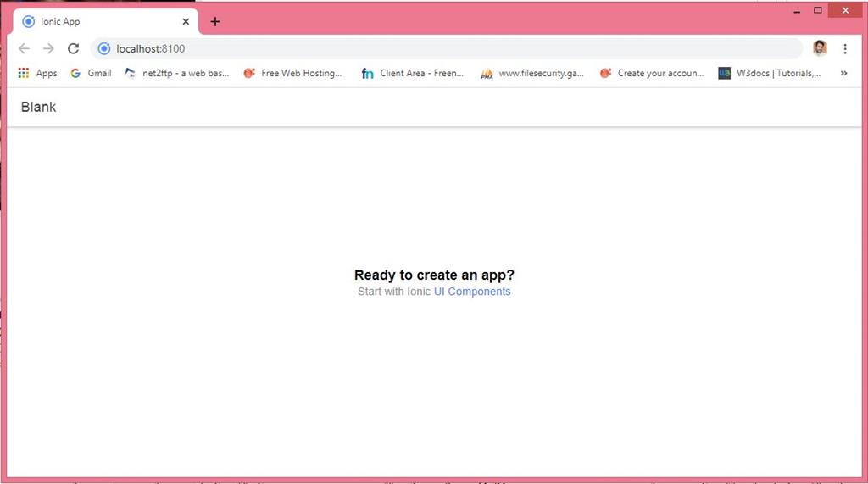Viewport: 868px width, 484px height.
Task: Open a new browser tab
Action: click(215, 21)
